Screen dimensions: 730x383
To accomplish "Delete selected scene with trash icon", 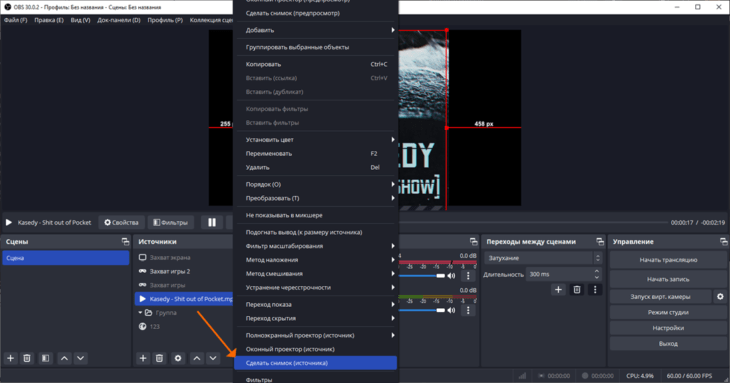I will point(27,358).
